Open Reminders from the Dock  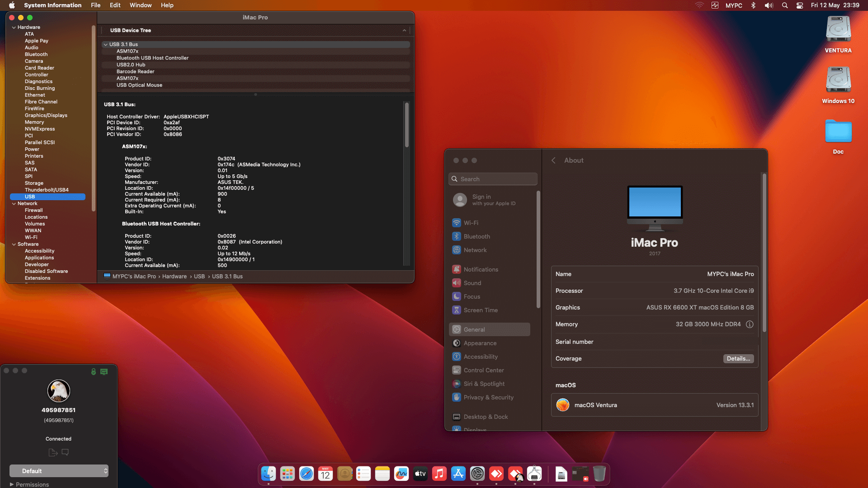pos(363,474)
